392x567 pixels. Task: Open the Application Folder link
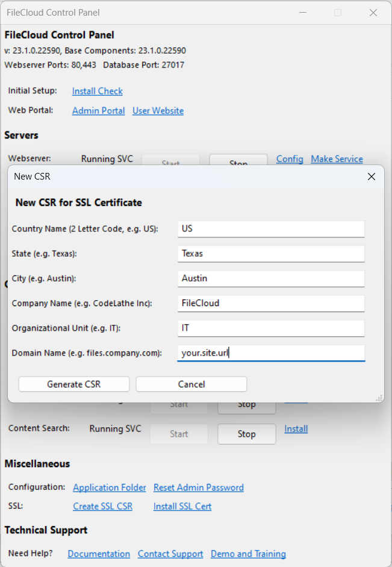pyautogui.click(x=110, y=487)
